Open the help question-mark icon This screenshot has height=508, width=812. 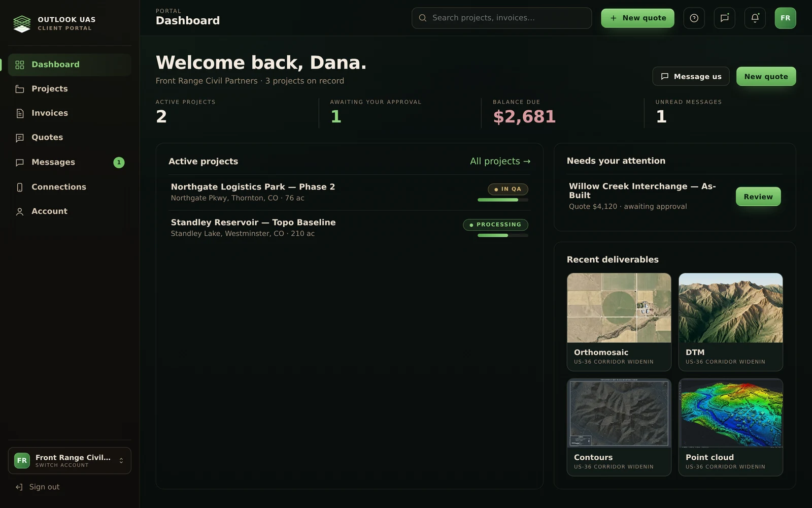point(694,18)
